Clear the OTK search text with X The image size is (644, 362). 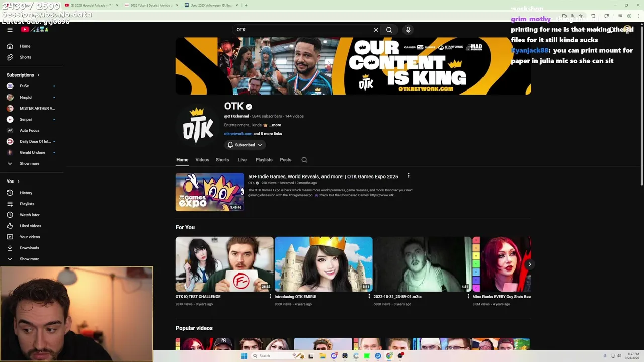pos(376,30)
